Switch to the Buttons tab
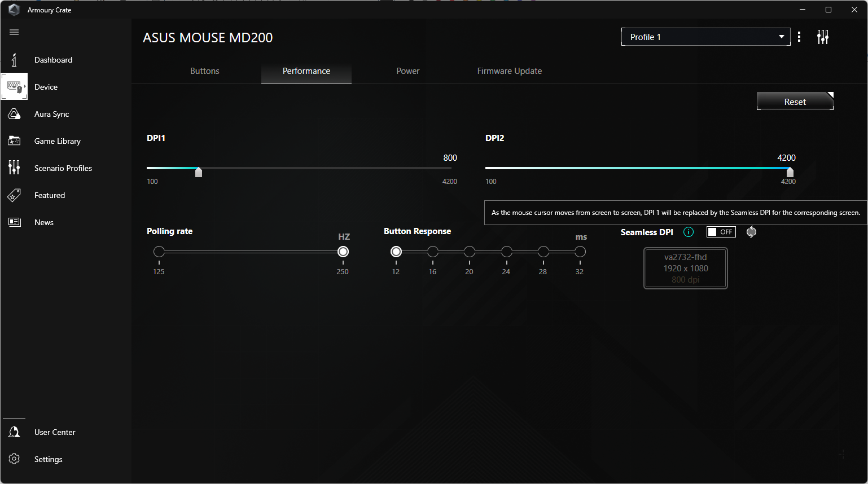 click(x=205, y=71)
